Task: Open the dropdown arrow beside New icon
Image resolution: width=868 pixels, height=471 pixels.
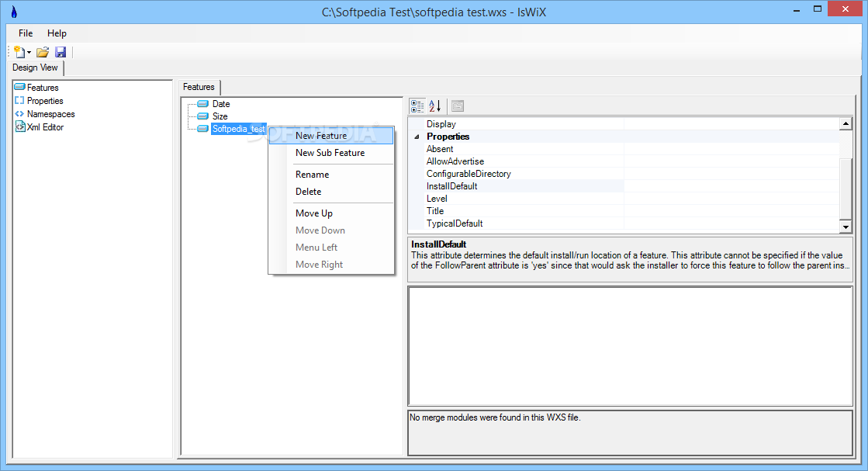Action: [29, 53]
